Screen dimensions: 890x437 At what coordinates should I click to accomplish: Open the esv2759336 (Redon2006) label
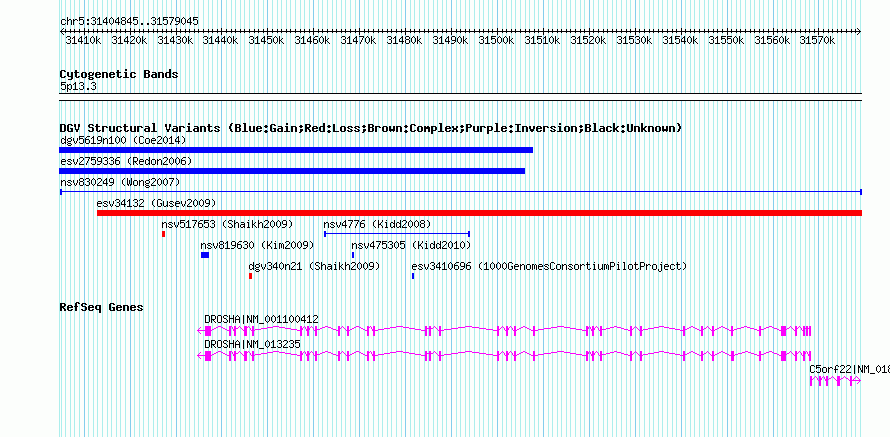click(x=126, y=161)
